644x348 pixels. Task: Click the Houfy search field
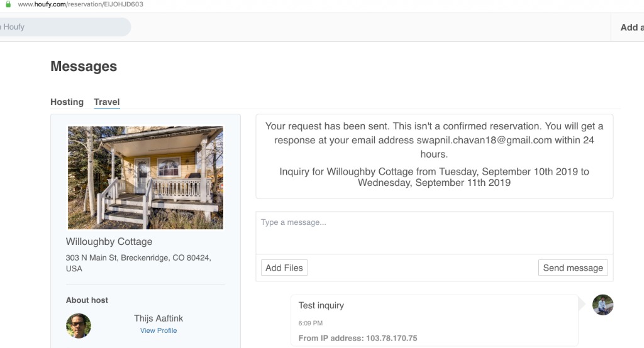(63, 27)
